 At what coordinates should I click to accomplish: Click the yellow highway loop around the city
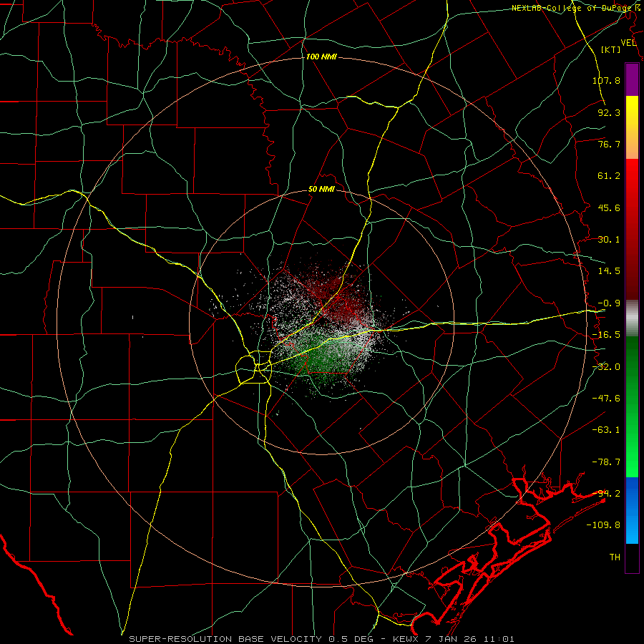coord(254,368)
